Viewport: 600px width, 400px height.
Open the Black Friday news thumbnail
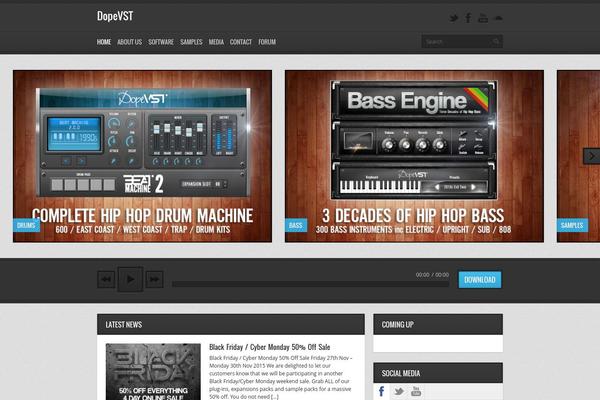(x=153, y=372)
